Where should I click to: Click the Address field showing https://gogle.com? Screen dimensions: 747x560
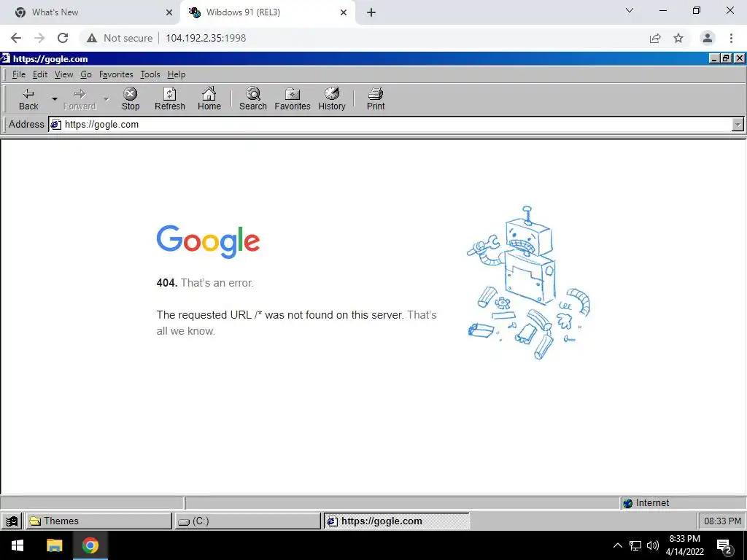click(x=391, y=125)
